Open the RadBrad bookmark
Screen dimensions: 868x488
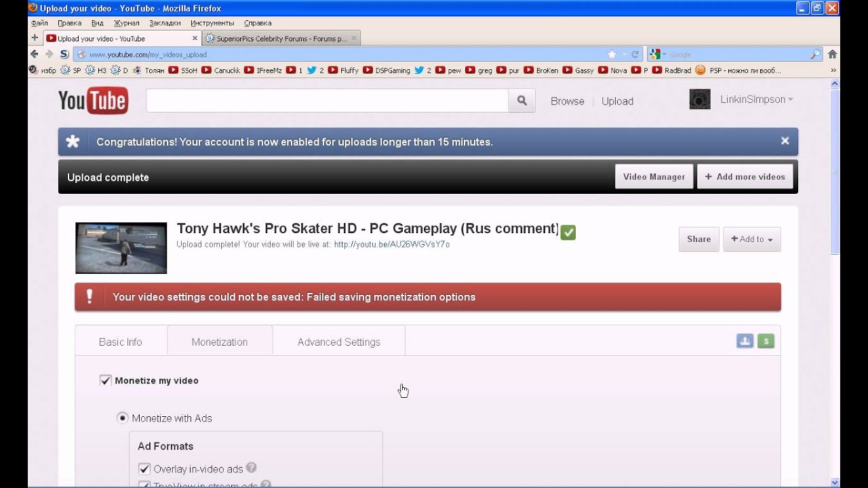(671, 70)
